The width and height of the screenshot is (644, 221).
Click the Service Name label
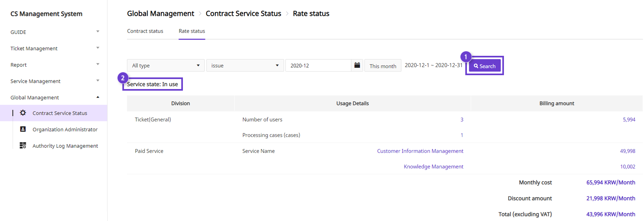tap(259, 151)
